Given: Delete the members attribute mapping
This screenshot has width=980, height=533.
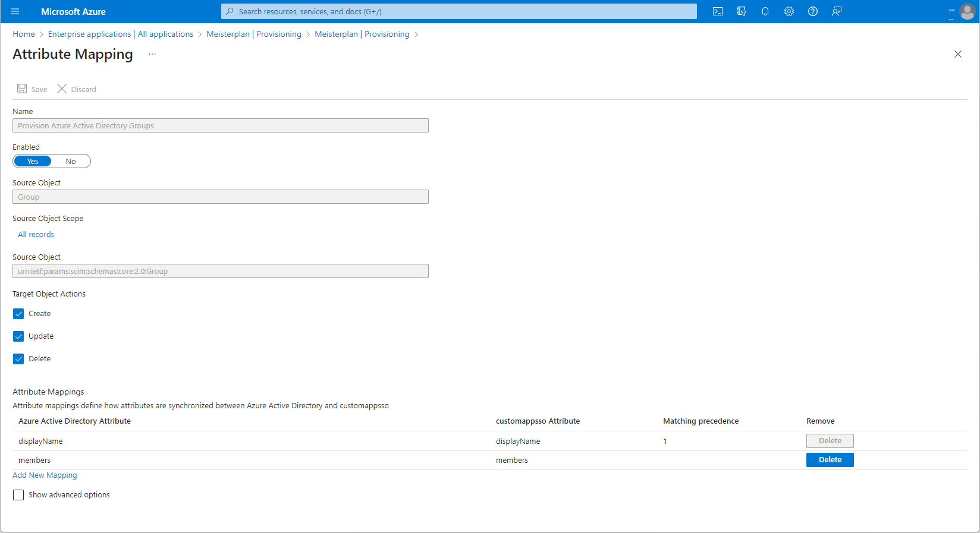Looking at the screenshot, I should click(x=830, y=460).
